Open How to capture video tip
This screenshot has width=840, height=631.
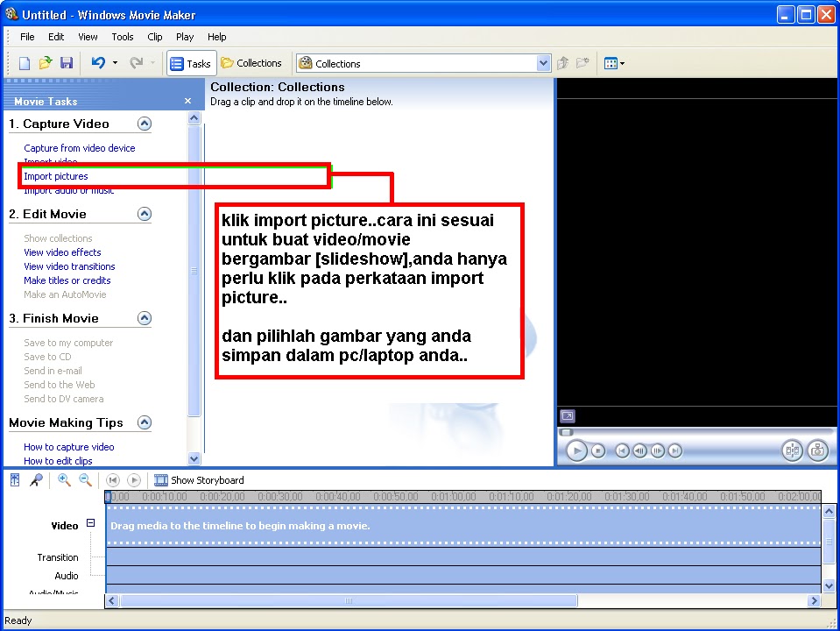pyautogui.click(x=68, y=447)
